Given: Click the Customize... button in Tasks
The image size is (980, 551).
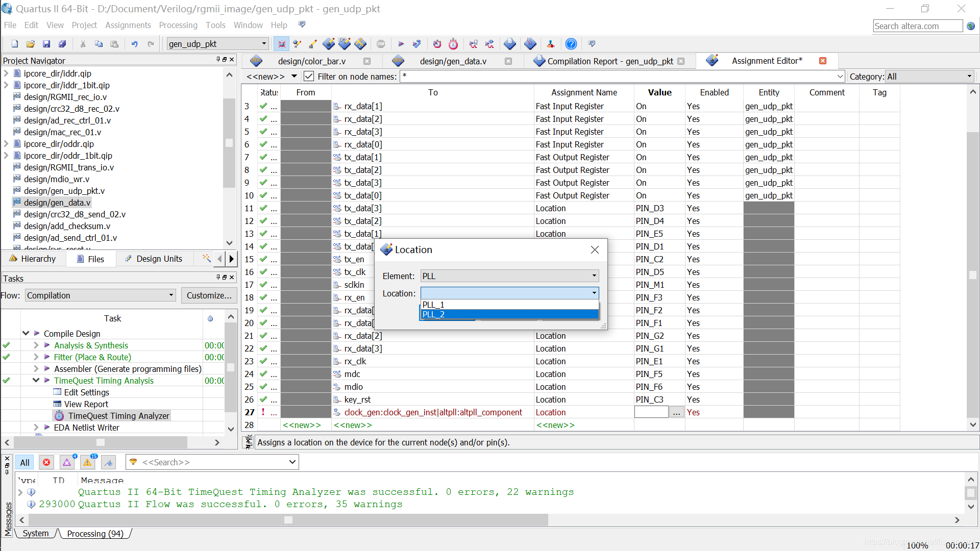Looking at the screenshot, I should click(x=209, y=295).
